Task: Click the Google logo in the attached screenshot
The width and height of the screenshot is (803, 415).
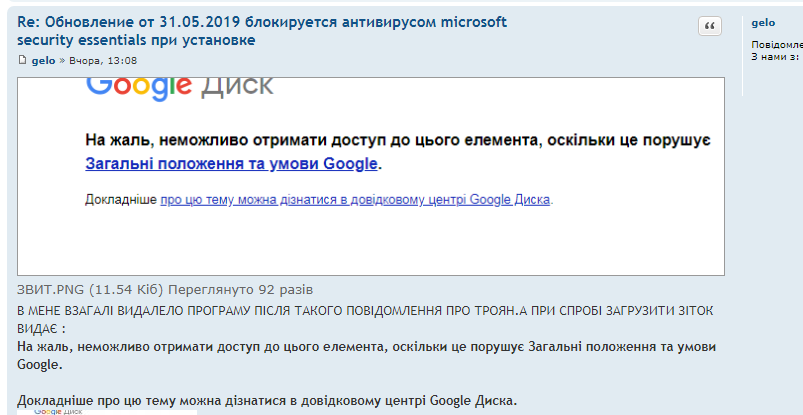Action: pos(140,86)
